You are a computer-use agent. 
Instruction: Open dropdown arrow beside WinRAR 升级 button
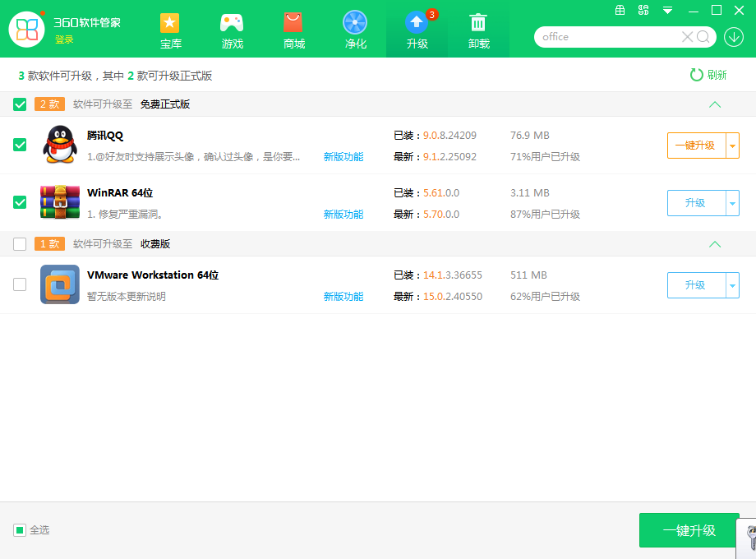732,203
